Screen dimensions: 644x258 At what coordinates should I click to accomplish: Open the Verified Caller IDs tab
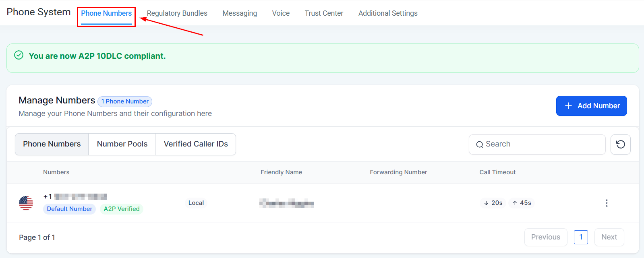(195, 144)
